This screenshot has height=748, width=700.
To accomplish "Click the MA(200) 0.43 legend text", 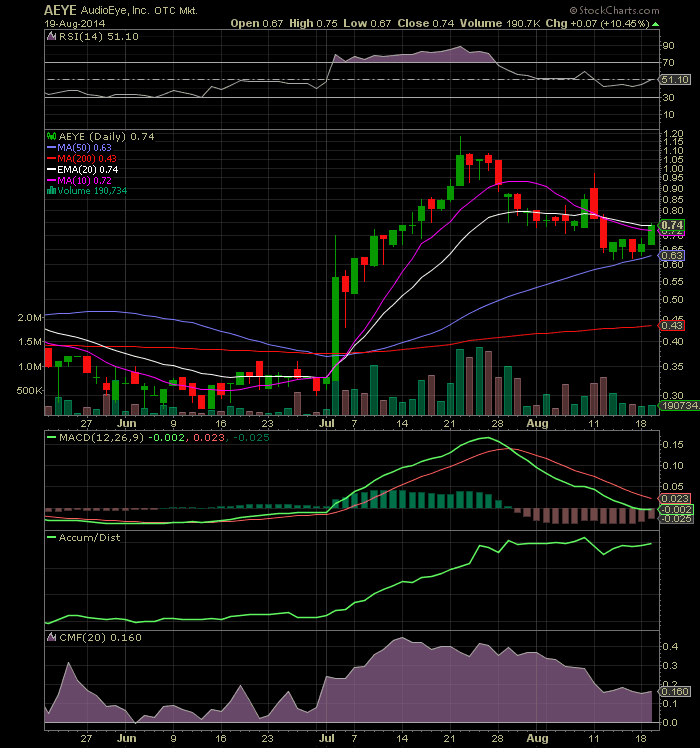I will pos(87,159).
